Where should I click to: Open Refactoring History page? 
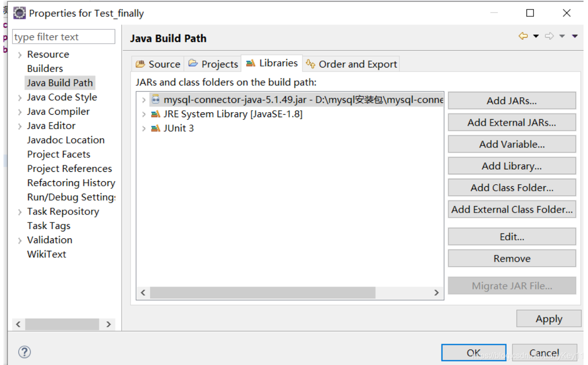point(71,183)
